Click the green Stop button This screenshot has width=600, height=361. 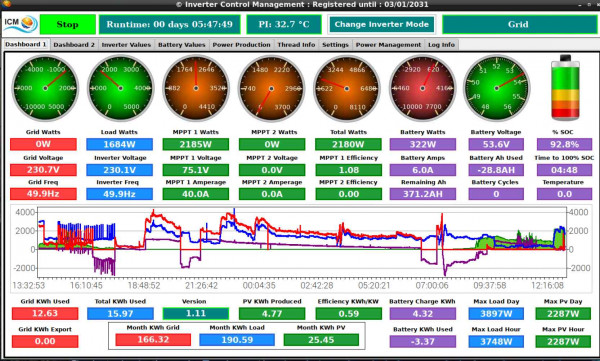pyautogui.click(x=68, y=25)
